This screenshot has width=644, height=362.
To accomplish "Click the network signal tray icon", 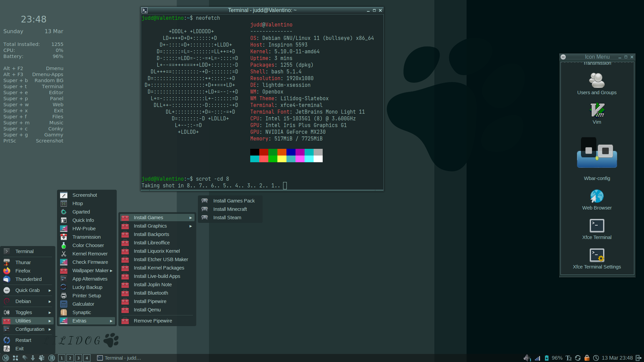I will [x=537, y=358].
